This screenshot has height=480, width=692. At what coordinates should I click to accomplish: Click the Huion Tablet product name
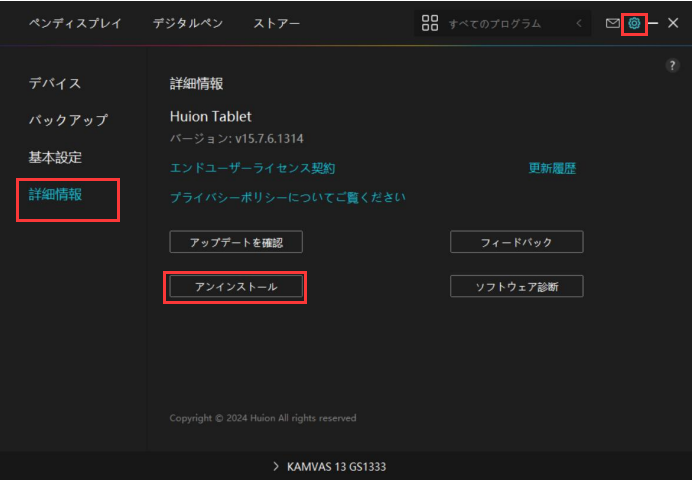tap(211, 116)
